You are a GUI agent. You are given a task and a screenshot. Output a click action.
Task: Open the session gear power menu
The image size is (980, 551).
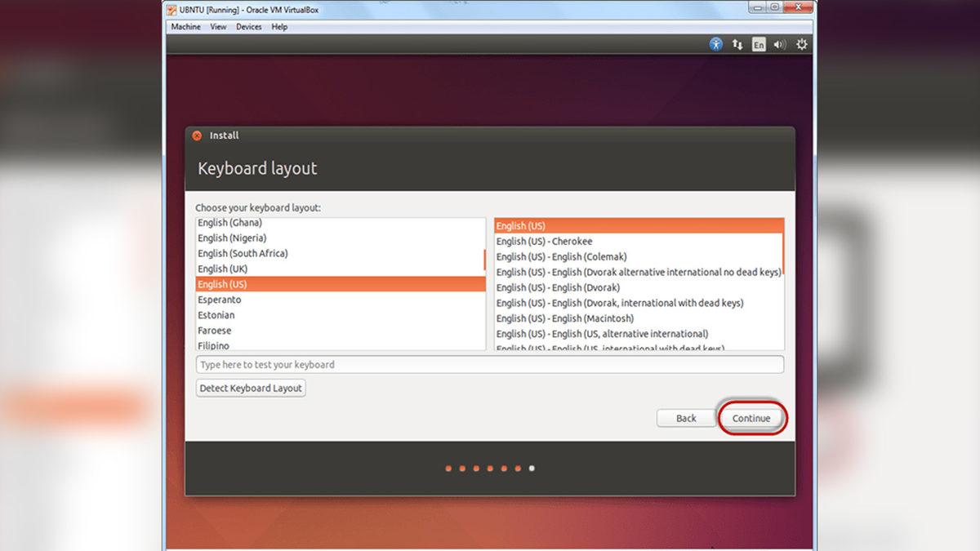coord(801,44)
